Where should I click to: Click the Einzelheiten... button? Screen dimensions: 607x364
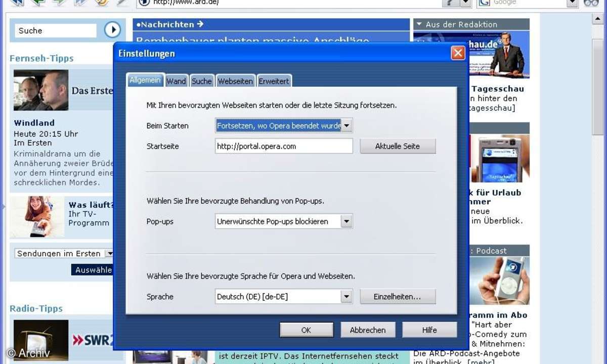[x=398, y=297]
